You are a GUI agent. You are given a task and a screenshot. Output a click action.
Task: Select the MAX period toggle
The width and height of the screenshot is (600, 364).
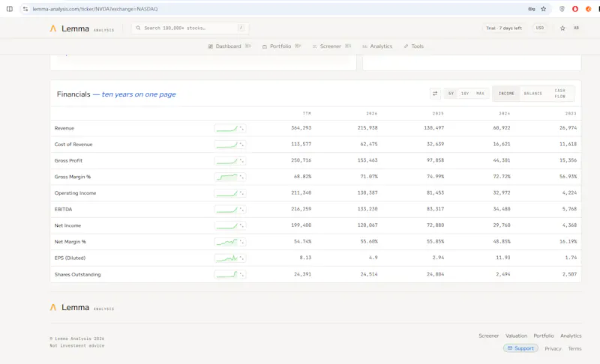[480, 94]
